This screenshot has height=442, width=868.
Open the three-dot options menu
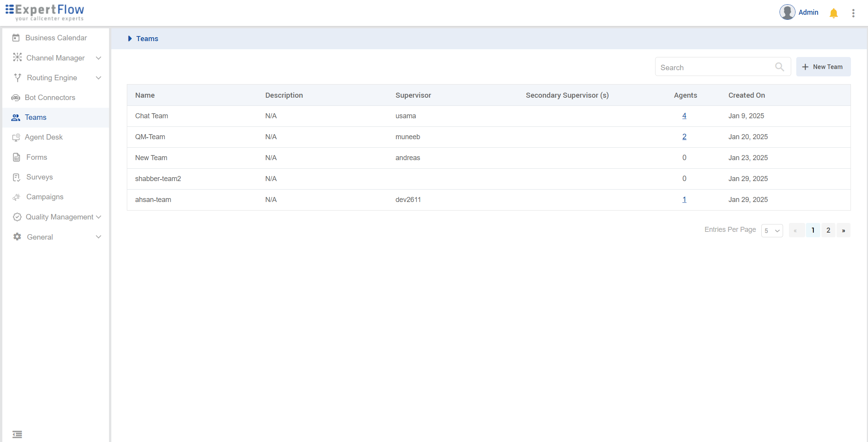(x=853, y=13)
